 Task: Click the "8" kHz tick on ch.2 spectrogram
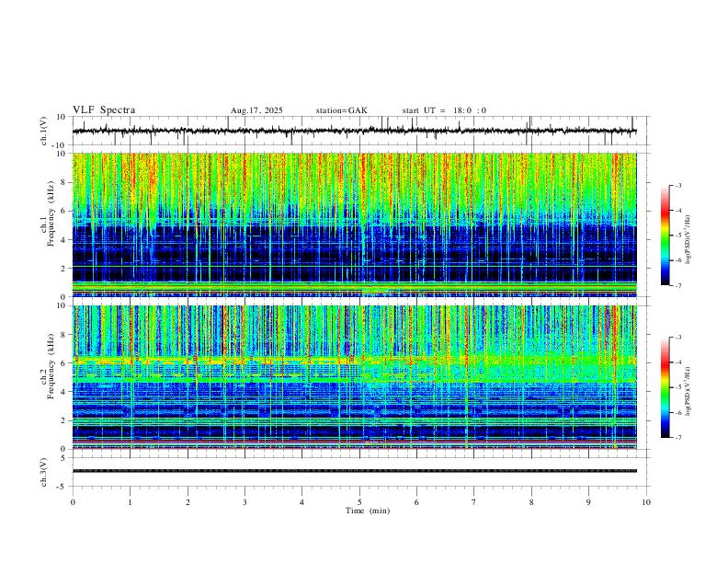(x=64, y=335)
